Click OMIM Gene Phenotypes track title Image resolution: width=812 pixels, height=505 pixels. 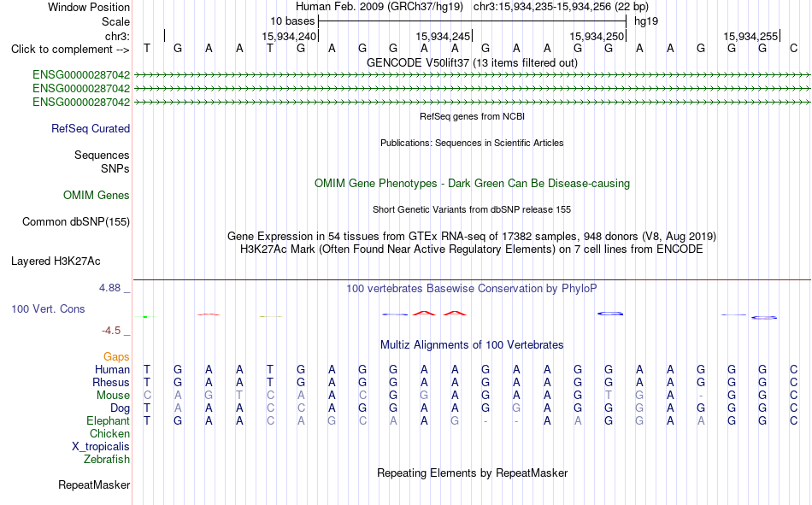472,184
